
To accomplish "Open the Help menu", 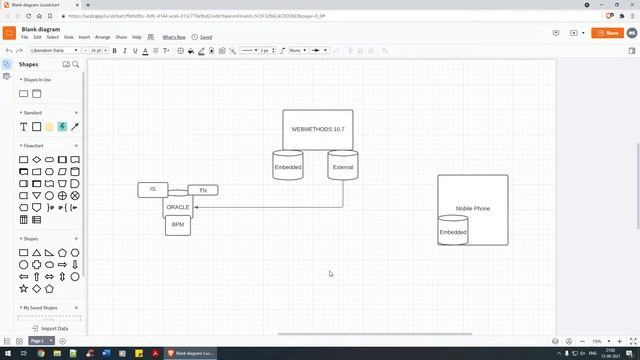I will click(x=137, y=37).
